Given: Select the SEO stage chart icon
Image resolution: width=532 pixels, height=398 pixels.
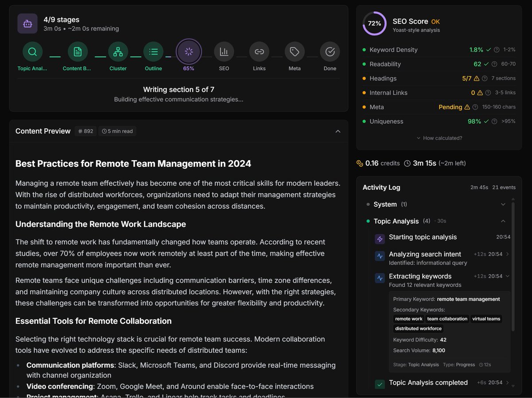Looking at the screenshot, I should (x=224, y=51).
